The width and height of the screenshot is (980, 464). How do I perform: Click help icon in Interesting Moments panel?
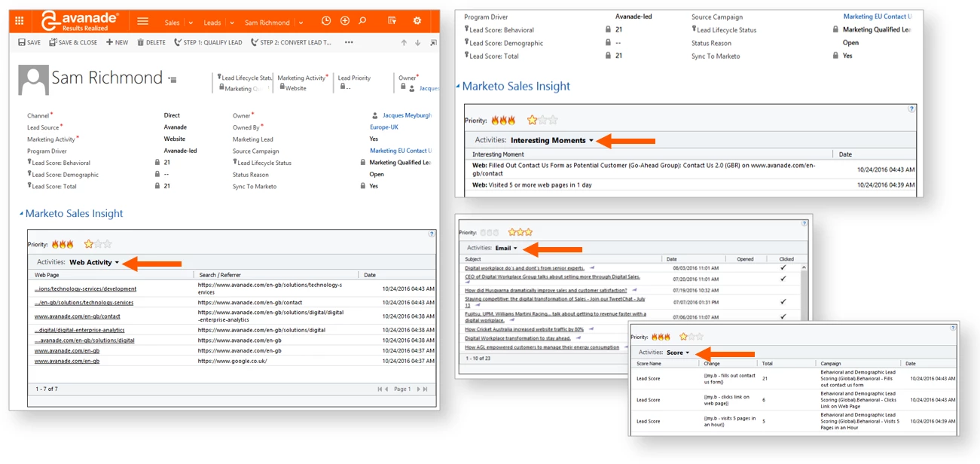(x=911, y=108)
